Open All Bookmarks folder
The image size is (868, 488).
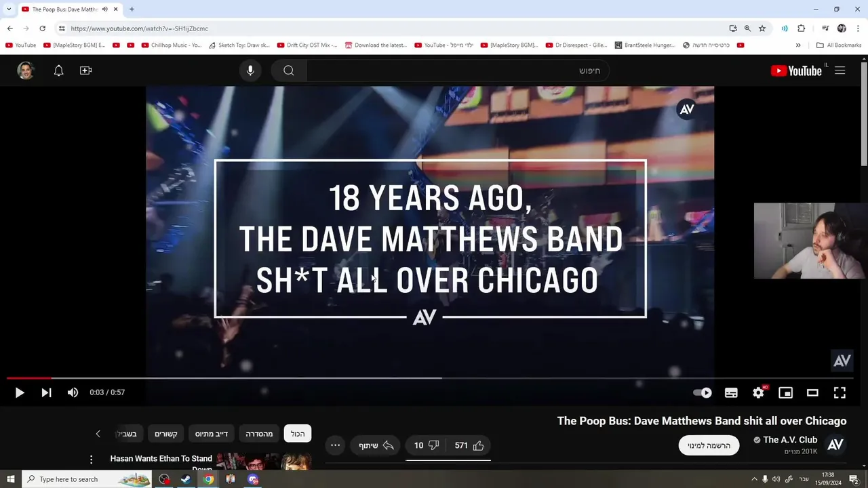coord(839,45)
